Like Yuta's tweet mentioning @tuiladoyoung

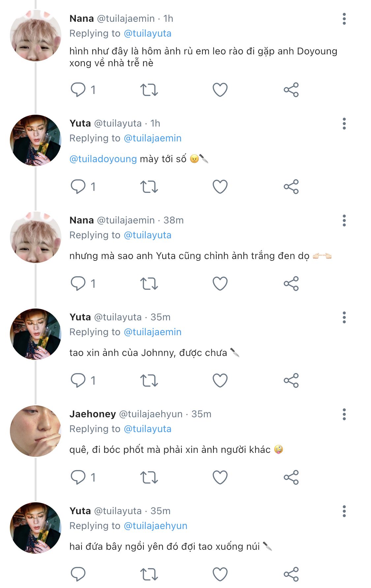(220, 187)
